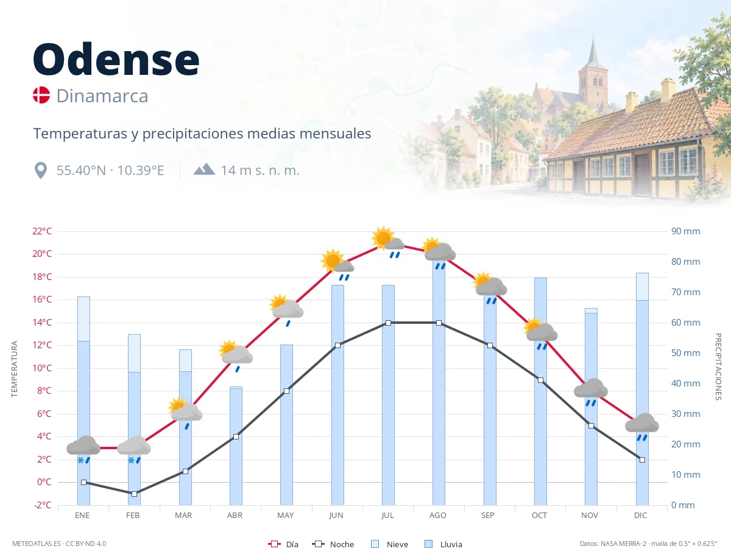Click the 0°C temperature axis label
Screen dimensions: 731x560
click(x=45, y=482)
